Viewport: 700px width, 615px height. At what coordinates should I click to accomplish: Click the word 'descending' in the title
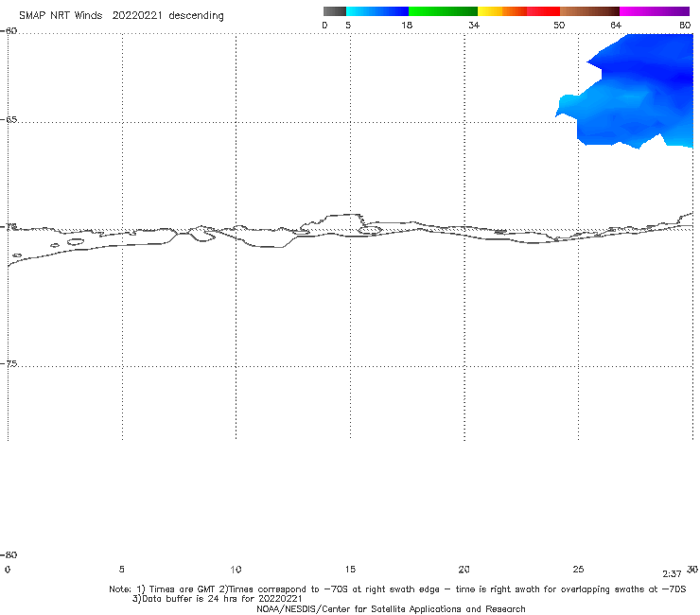click(x=197, y=16)
